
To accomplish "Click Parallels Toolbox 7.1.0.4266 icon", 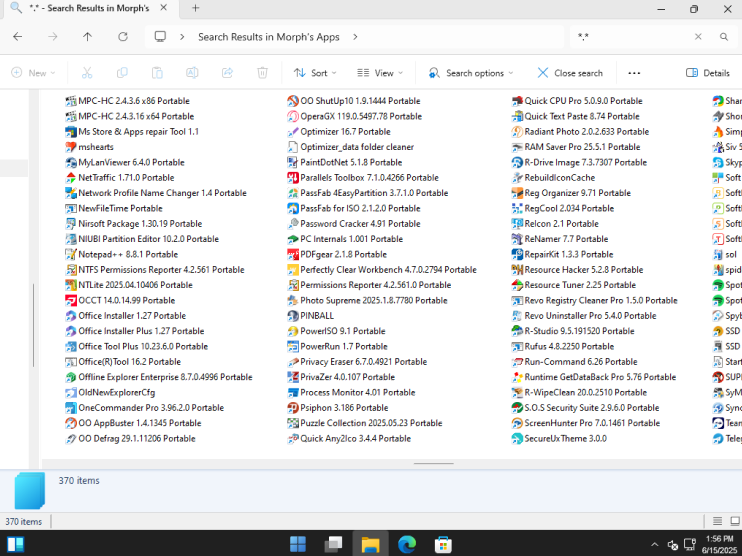I will [x=293, y=177].
